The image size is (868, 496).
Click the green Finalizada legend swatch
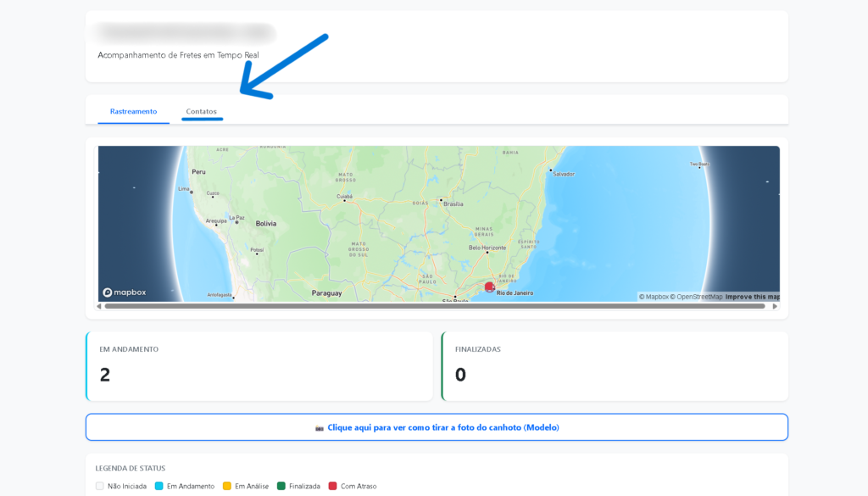click(281, 486)
